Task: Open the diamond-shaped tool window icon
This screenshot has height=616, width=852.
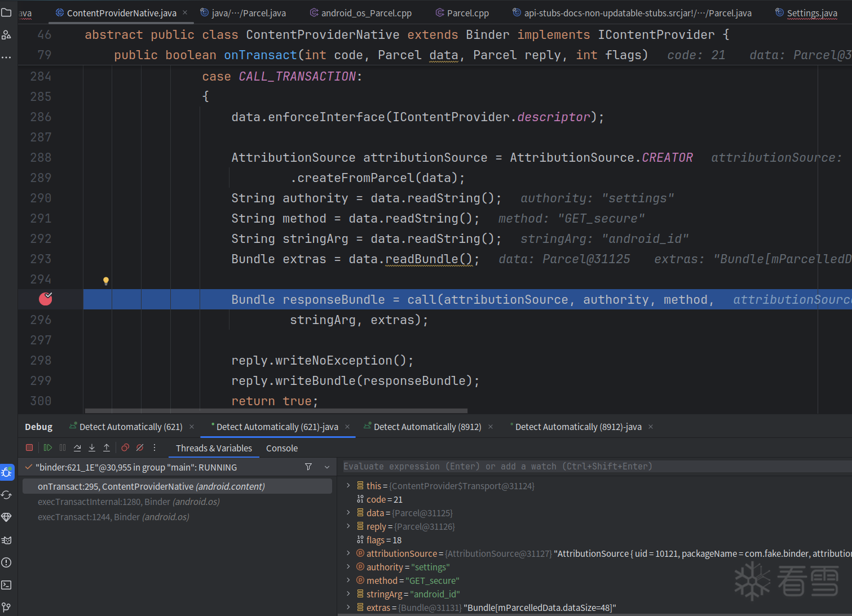Action: pos(7,517)
